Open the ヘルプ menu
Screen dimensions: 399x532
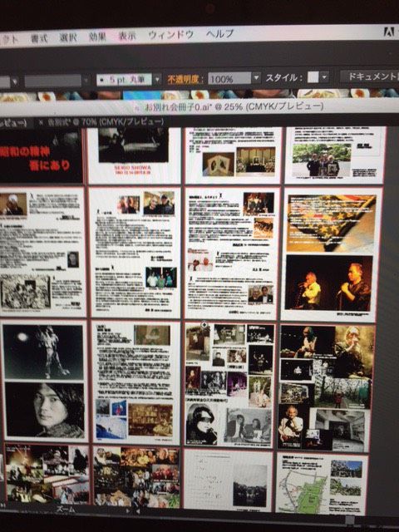pos(220,33)
